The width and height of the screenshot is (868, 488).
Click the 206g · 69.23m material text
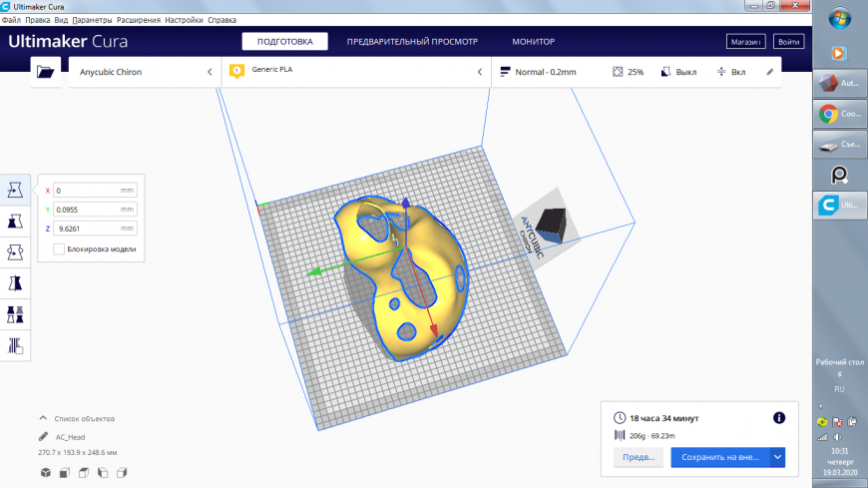pos(652,436)
